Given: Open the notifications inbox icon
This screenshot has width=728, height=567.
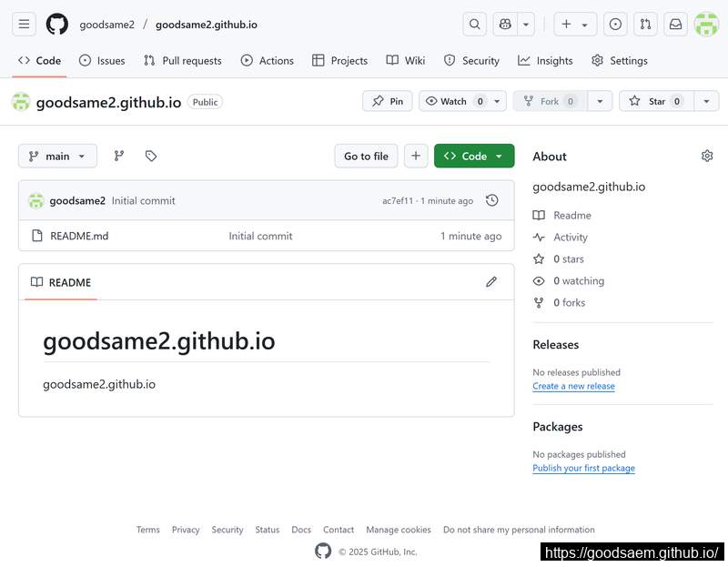Looking at the screenshot, I should point(675,25).
